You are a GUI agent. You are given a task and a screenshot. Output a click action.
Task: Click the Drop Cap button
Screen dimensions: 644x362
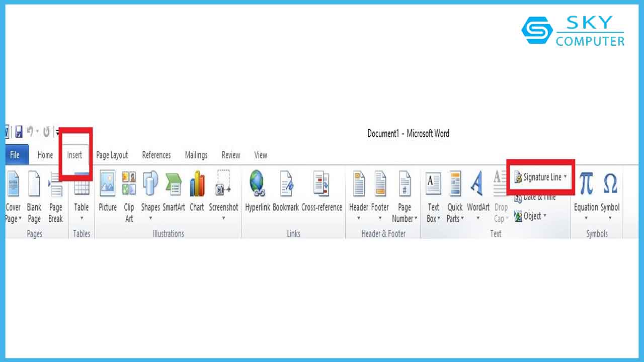(501, 197)
